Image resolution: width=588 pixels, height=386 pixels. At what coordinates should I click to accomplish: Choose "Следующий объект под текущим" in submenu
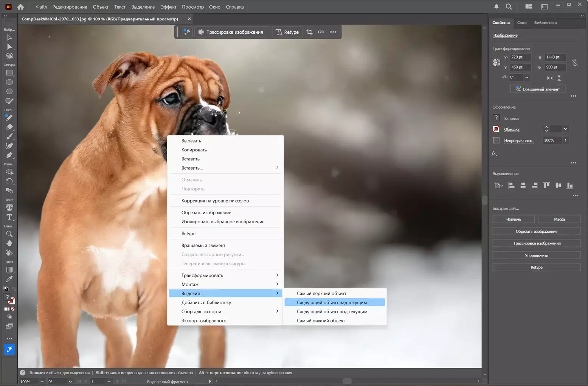click(x=332, y=311)
